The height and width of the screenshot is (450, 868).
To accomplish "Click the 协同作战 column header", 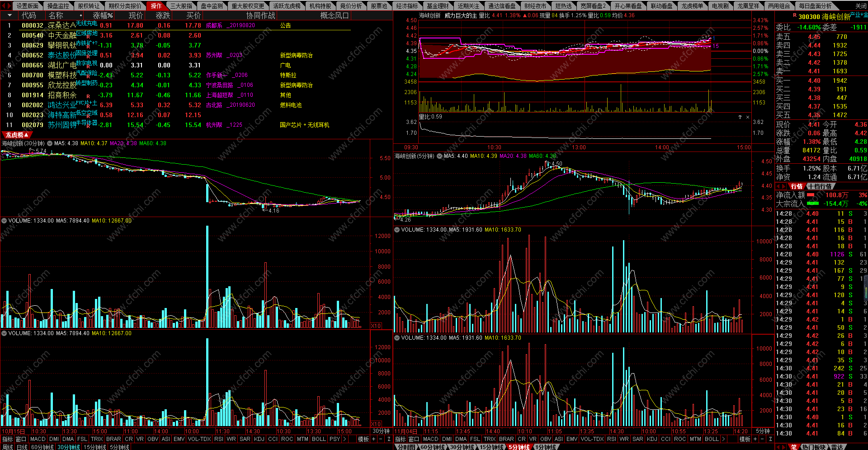I will pos(260,15).
